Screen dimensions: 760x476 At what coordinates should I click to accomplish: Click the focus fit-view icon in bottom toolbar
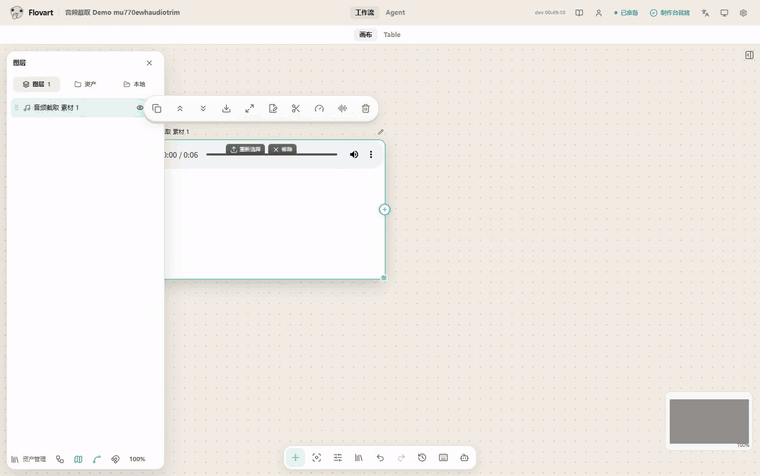coord(317,458)
